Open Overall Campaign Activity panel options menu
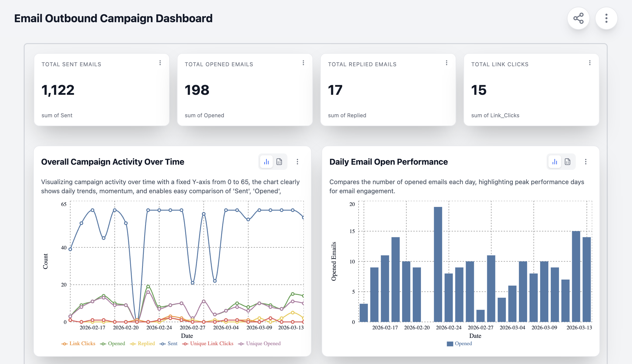The width and height of the screenshot is (632, 364). [x=297, y=162]
